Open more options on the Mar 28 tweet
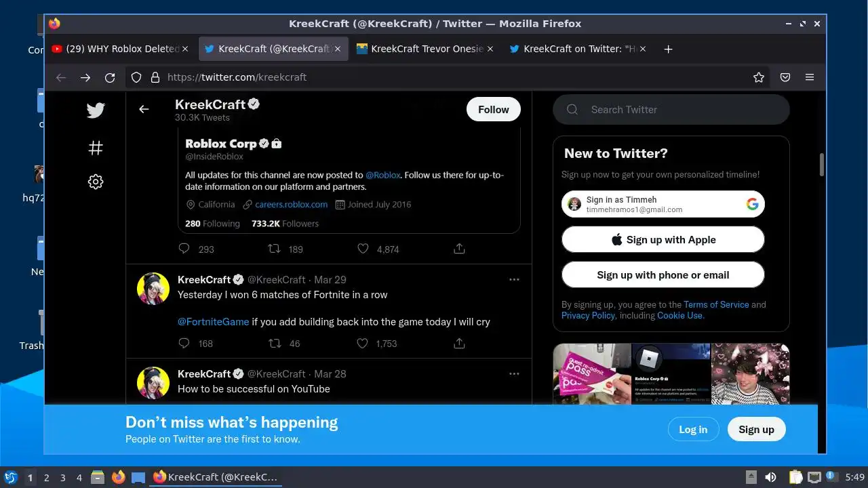This screenshot has width=868, height=488. click(514, 373)
